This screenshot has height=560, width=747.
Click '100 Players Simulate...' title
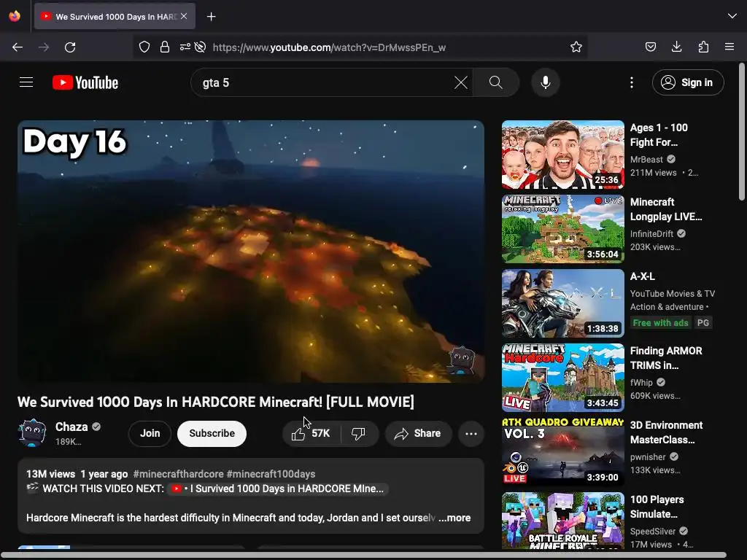pyautogui.click(x=657, y=507)
